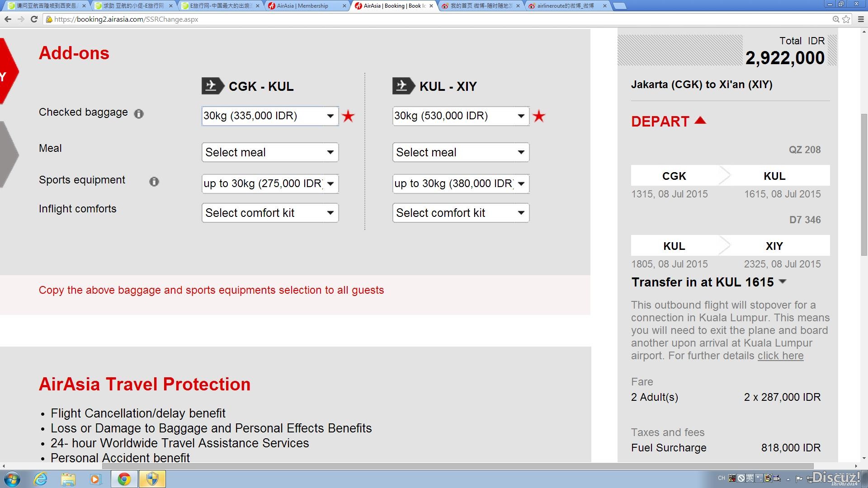Click the arrival time 2325, 08 Jul 2015
Screen dimensions: 868x488
coord(783,264)
